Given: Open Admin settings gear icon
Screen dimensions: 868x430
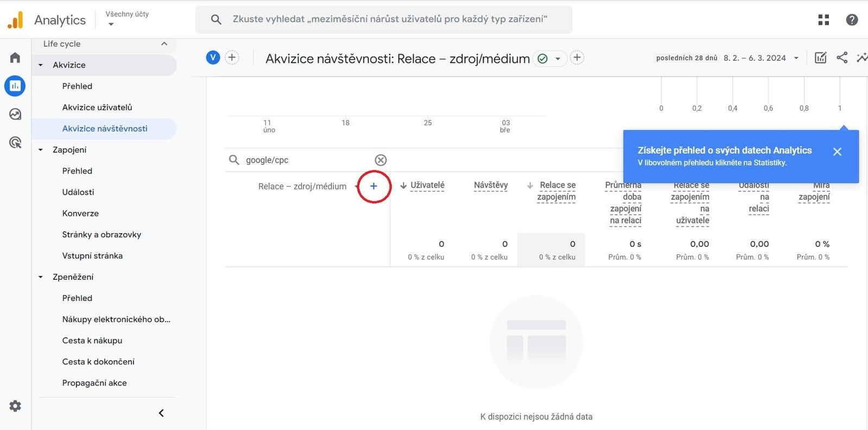Looking at the screenshot, I should pyautogui.click(x=15, y=406).
